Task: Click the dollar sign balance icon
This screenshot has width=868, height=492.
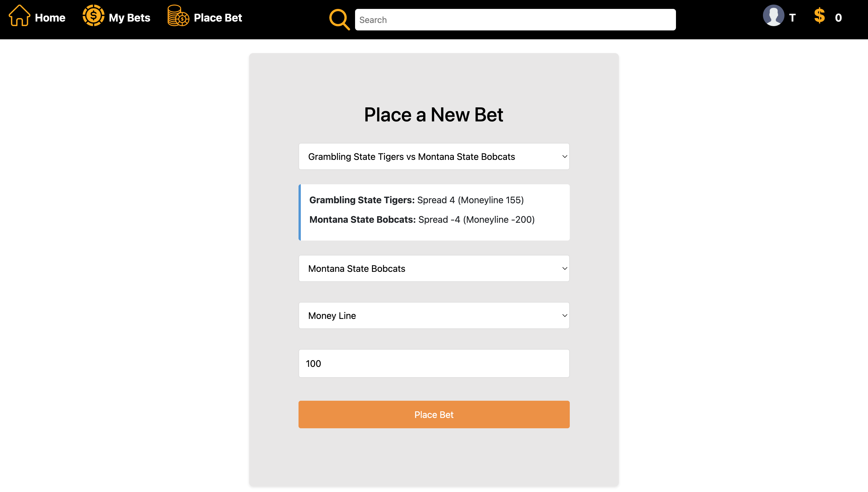Action: point(820,15)
